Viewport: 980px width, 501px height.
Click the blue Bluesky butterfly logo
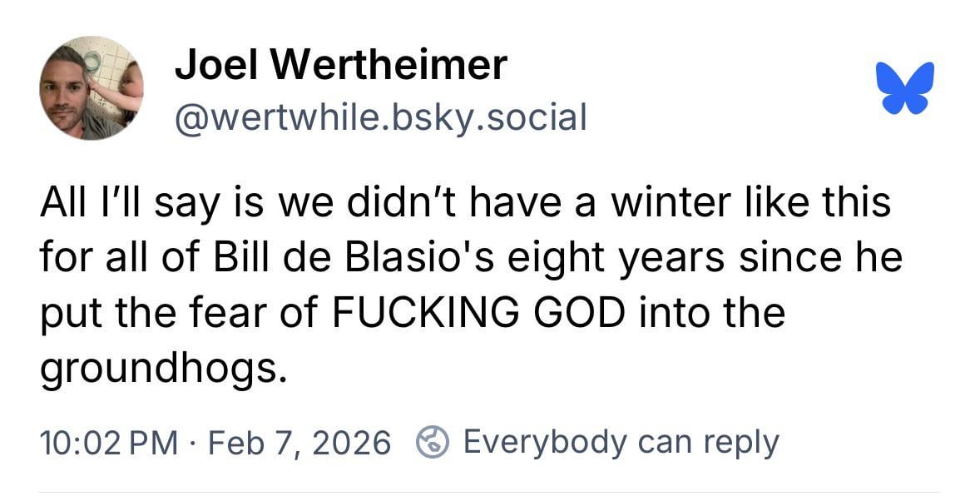[905, 87]
